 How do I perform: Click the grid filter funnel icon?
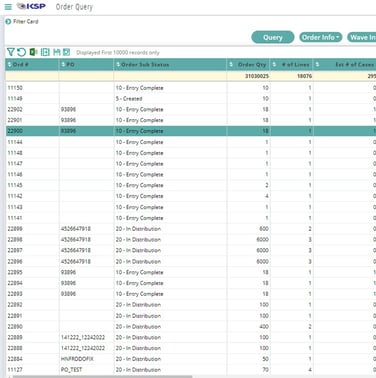point(11,52)
